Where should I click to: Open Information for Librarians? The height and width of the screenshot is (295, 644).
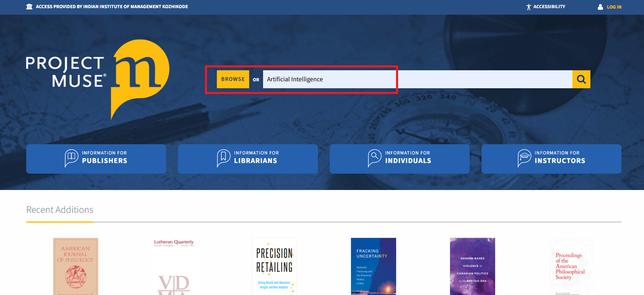click(248, 159)
